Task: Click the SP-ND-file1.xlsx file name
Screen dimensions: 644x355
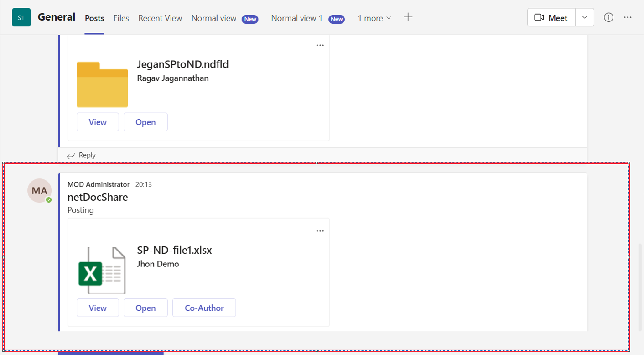Action: pos(174,250)
